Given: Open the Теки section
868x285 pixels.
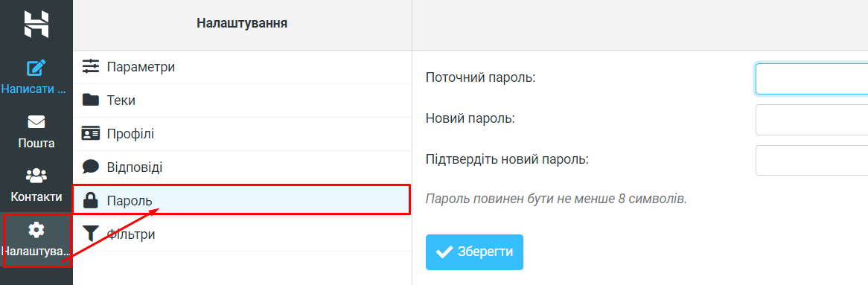Looking at the screenshot, I should (243, 100).
